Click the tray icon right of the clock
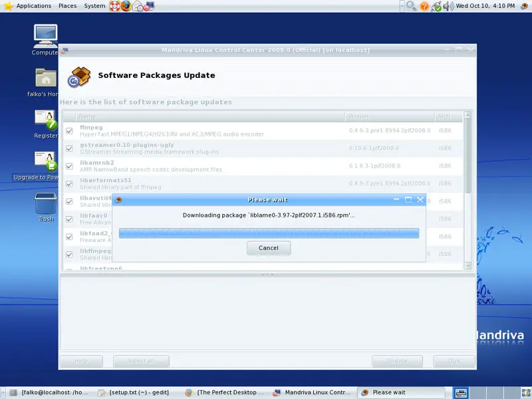532x399 pixels. [x=525, y=6]
